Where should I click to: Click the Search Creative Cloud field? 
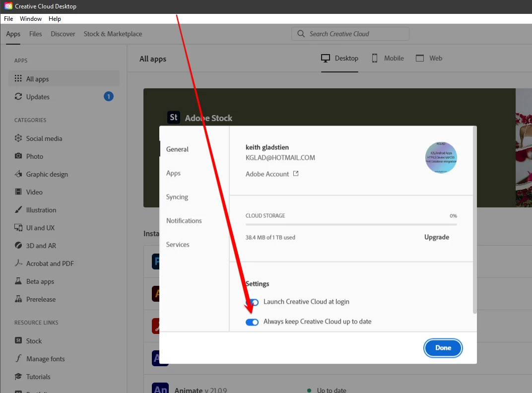point(350,34)
